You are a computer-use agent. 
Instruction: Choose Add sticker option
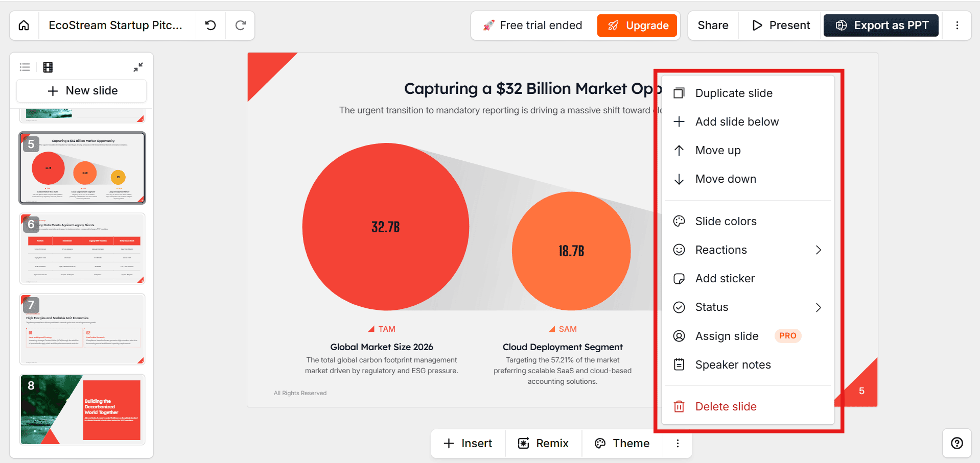coord(748,278)
